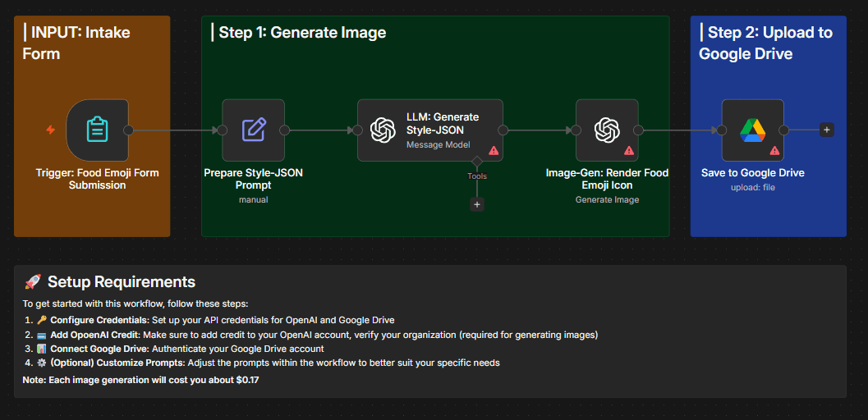Click 'Add OpoenAI Credit:' bold text
Screen dimensions: 868x420
(x=94, y=335)
